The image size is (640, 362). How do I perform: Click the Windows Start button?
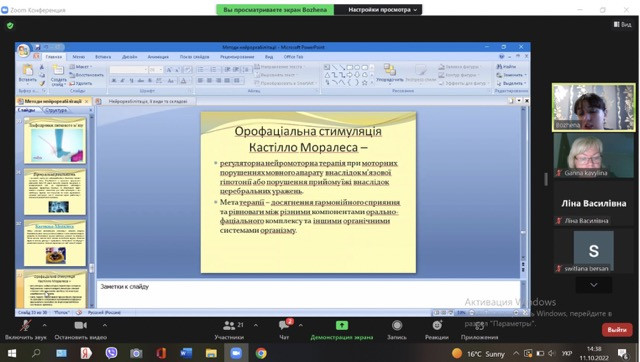pos(11,353)
